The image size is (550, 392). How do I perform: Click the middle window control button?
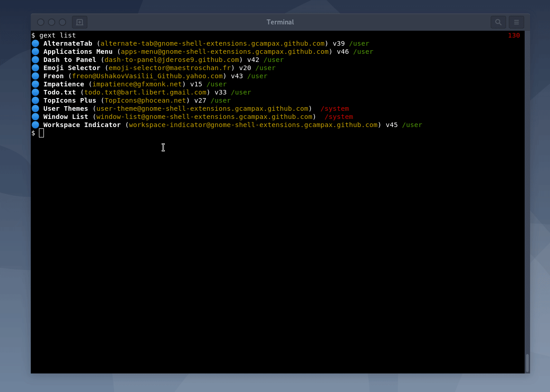coord(52,22)
